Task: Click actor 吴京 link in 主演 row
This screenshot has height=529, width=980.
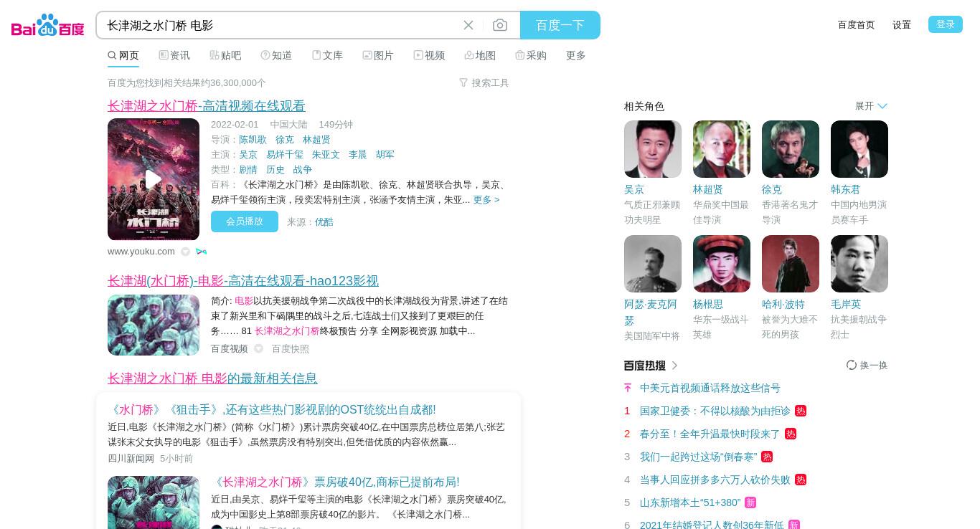Action: click(x=248, y=154)
